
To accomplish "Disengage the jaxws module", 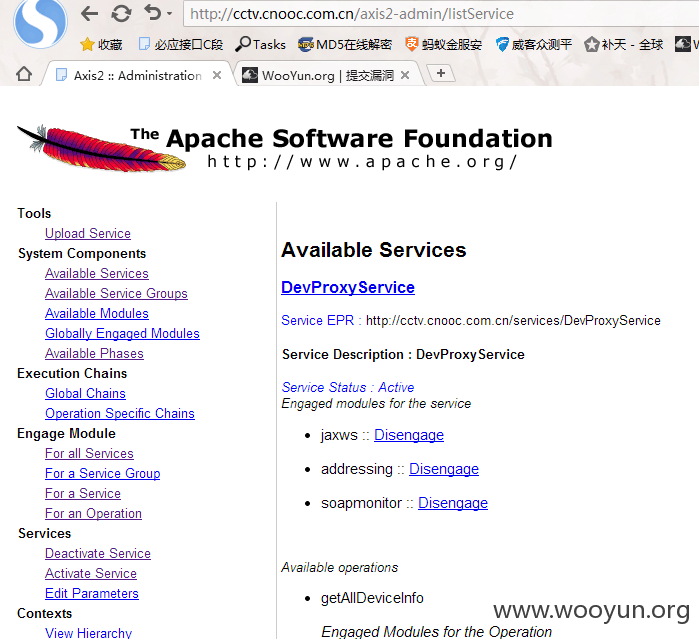I will click(409, 435).
